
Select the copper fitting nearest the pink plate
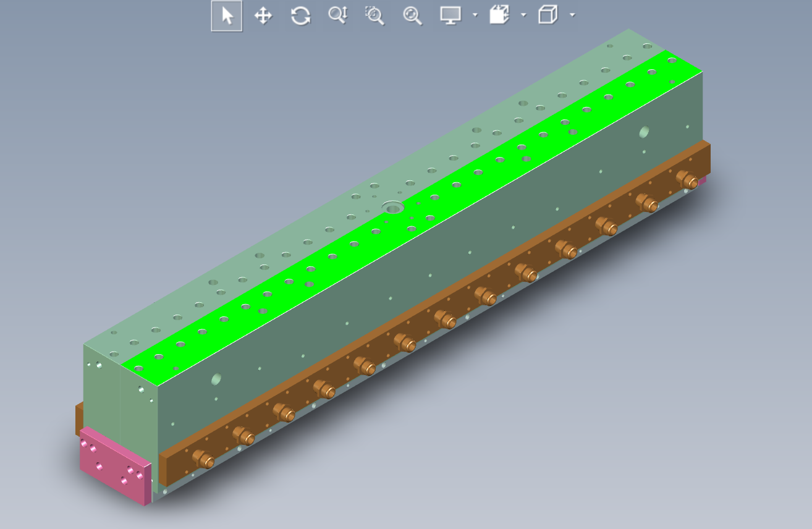tap(203, 459)
